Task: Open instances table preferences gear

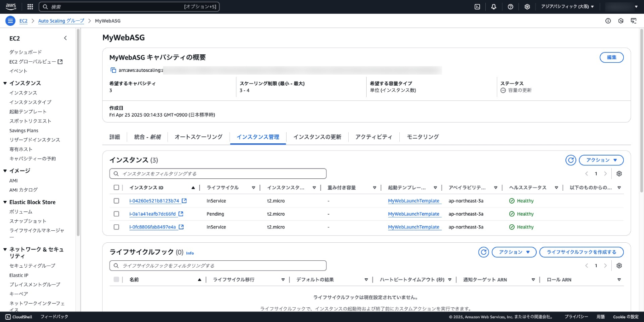Action: (619, 174)
